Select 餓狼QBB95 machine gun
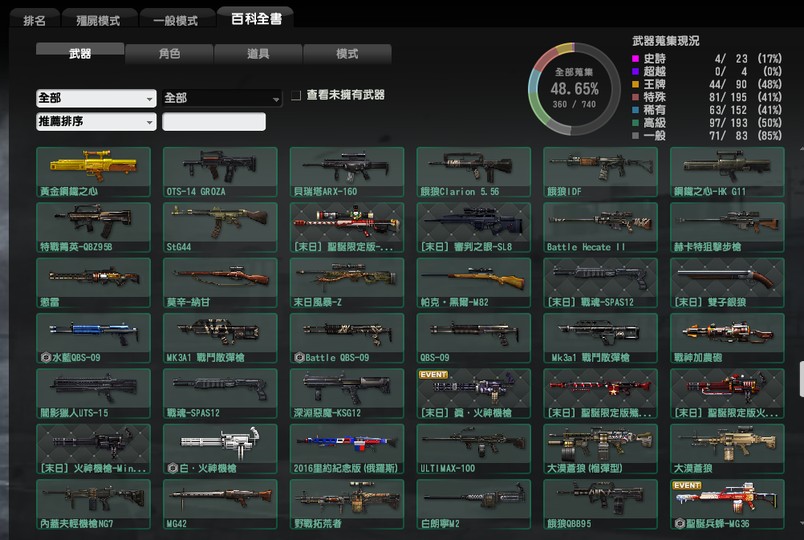Viewport: 804px width, 540px height. coord(600,504)
